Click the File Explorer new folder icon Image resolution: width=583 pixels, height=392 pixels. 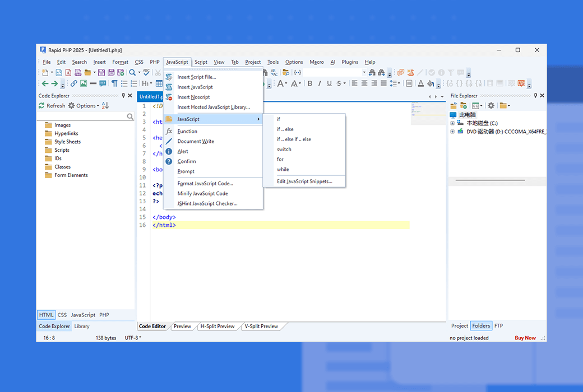[x=463, y=105]
